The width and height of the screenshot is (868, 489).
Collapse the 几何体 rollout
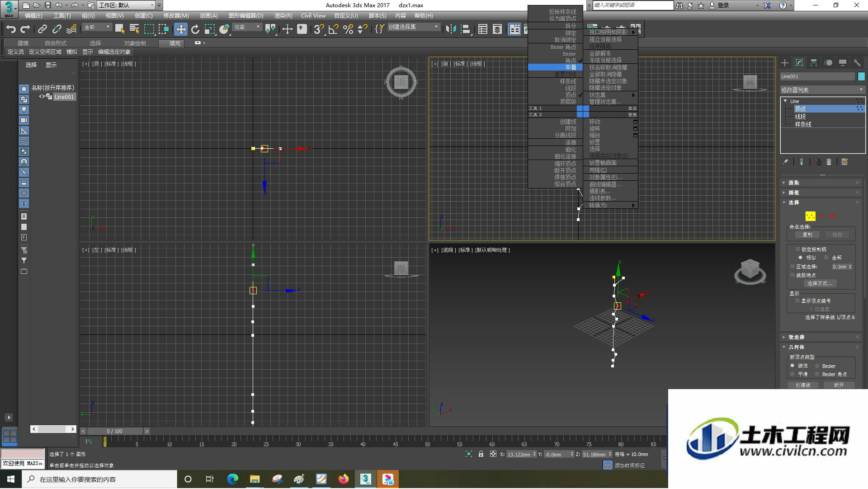click(x=822, y=347)
